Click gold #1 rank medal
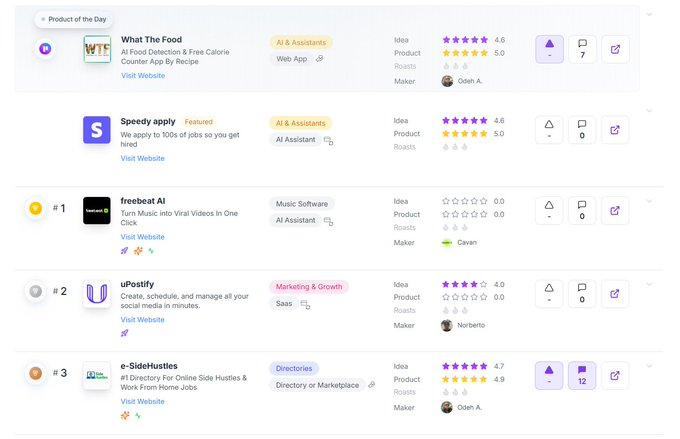This screenshot has height=439, width=680. pyautogui.click(x=36, y=208)
